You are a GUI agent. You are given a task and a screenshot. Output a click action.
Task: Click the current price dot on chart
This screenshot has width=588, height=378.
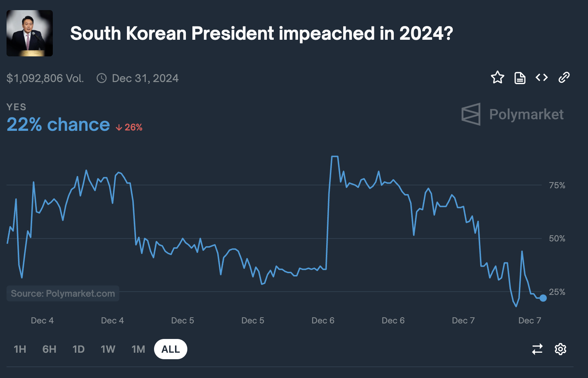pos(543,298)
